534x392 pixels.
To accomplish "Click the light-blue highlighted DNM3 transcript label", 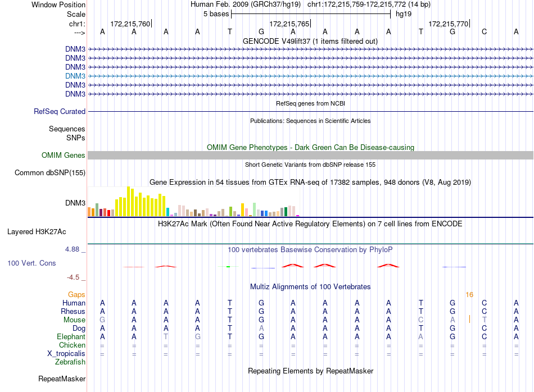I will (75, 76).
